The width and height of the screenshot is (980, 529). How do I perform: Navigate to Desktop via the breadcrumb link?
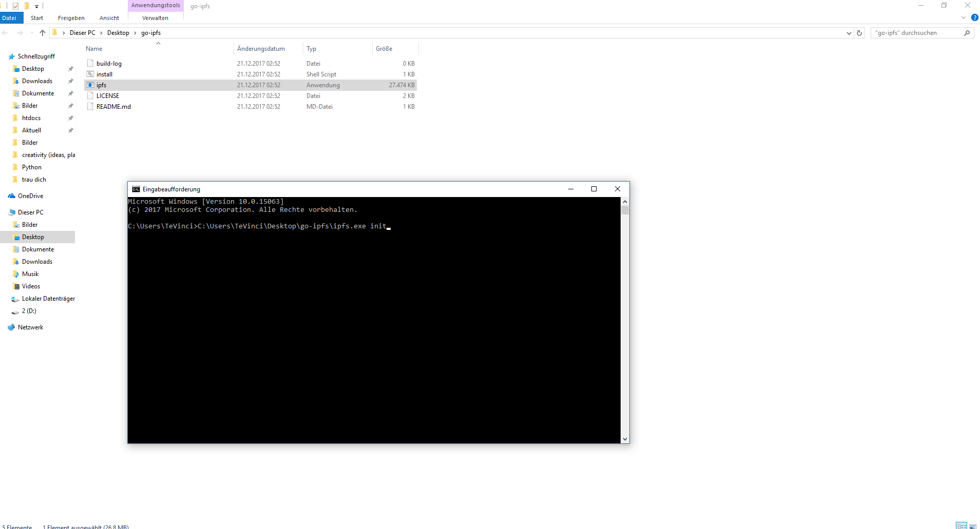coord(119,32)
